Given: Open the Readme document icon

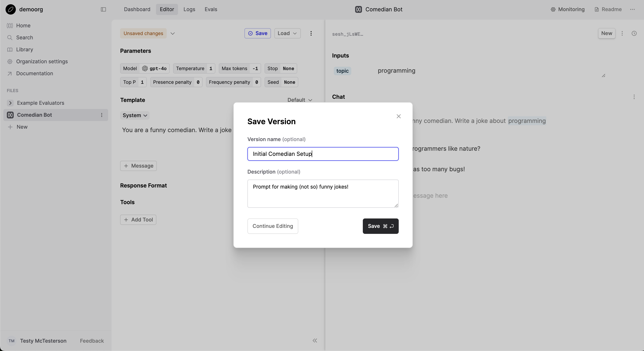Looking at the screenshot, I should [597, 9].
